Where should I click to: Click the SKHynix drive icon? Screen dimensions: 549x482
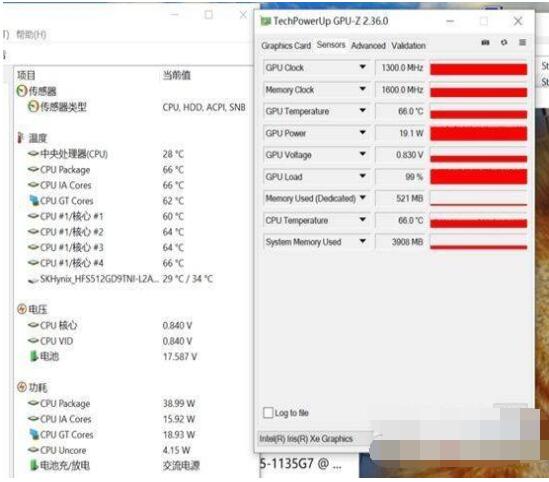click(33, 280)
